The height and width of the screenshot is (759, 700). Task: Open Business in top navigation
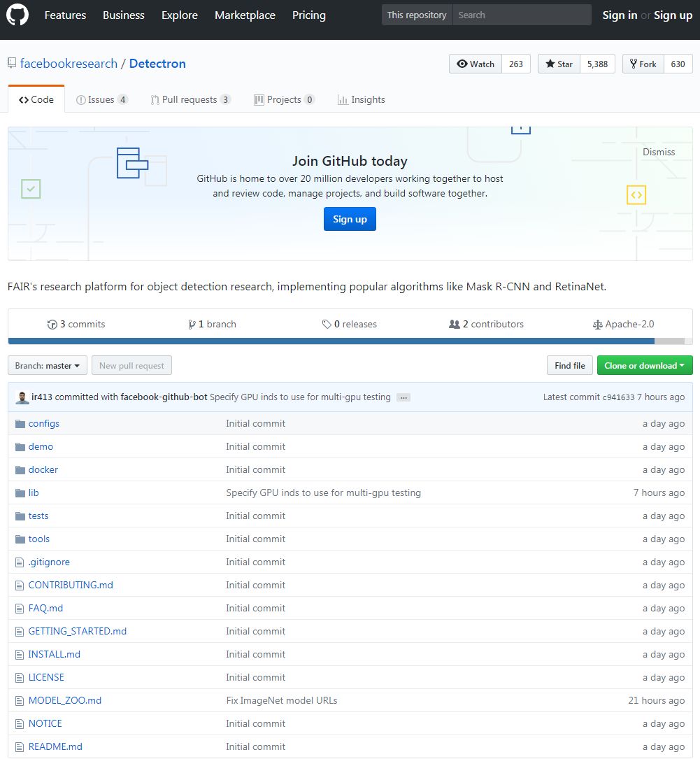[123, 15]
